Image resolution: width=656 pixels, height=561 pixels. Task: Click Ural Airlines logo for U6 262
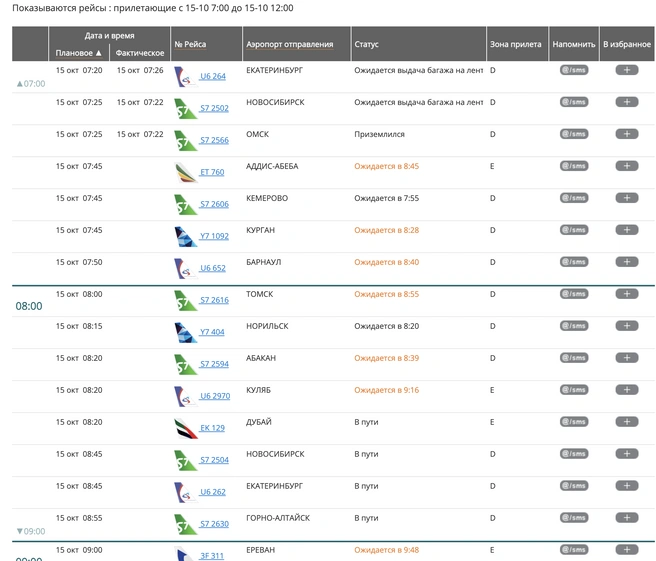coord(185,493)
